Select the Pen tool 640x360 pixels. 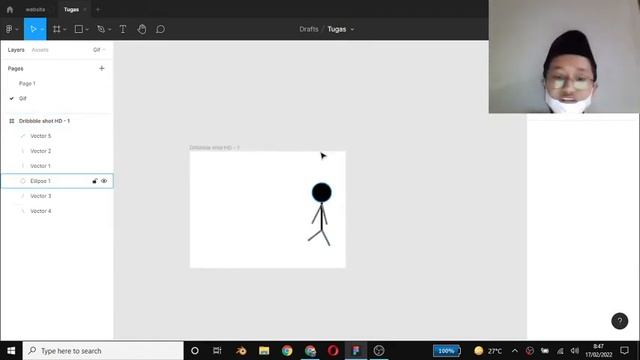click(101, 29)
